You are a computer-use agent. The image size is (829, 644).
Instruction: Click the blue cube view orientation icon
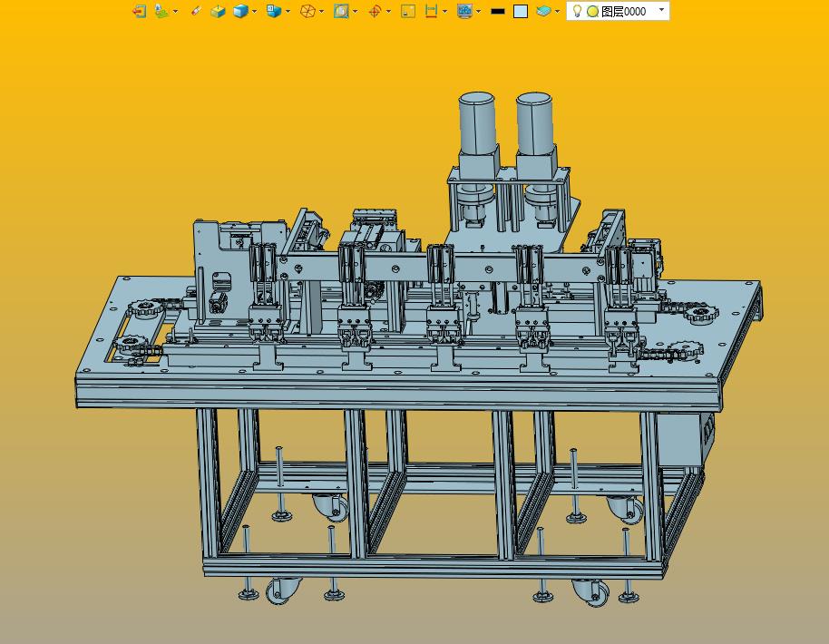pyautogui.click(x=273, y=11)
